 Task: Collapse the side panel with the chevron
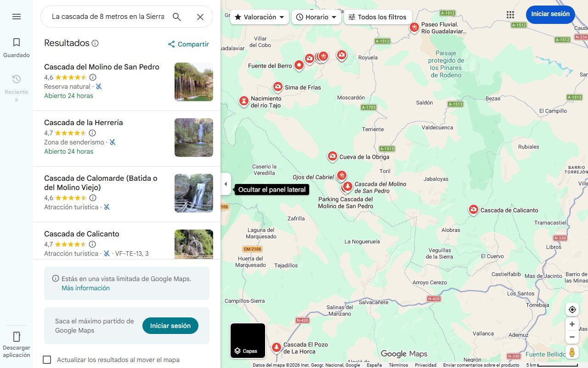[x=226, y=184]
